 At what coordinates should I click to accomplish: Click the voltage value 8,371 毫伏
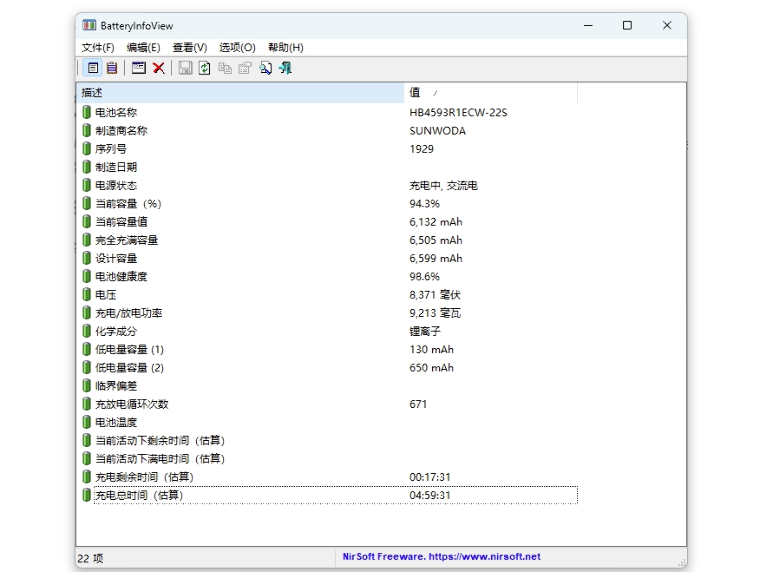pos(435,295)
